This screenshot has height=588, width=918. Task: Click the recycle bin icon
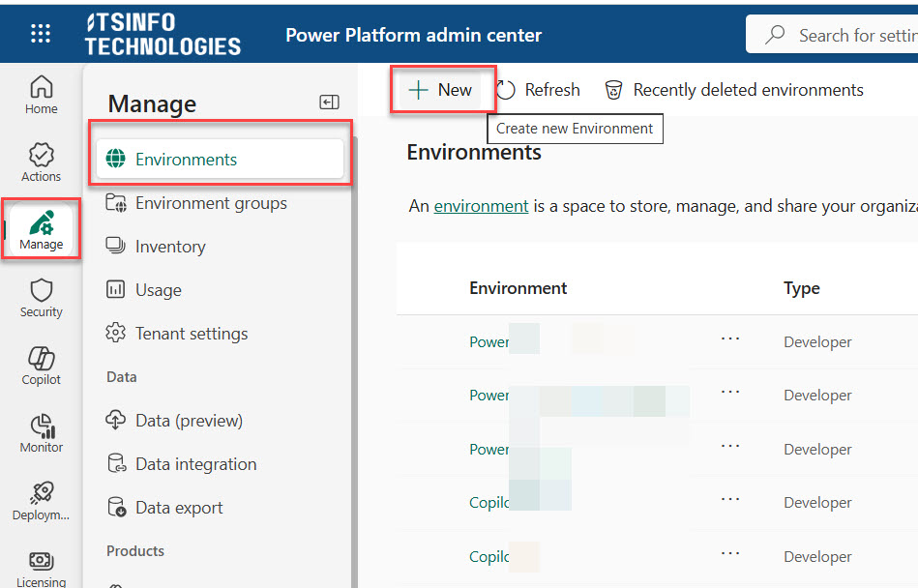point(613,90)
